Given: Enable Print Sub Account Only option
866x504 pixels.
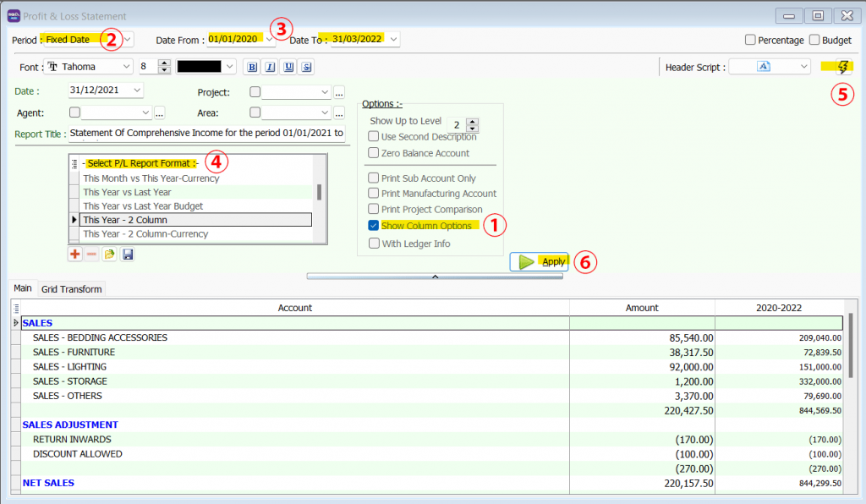Looking at the screenshot, I should pyautogui.click(x=373, y=178).
